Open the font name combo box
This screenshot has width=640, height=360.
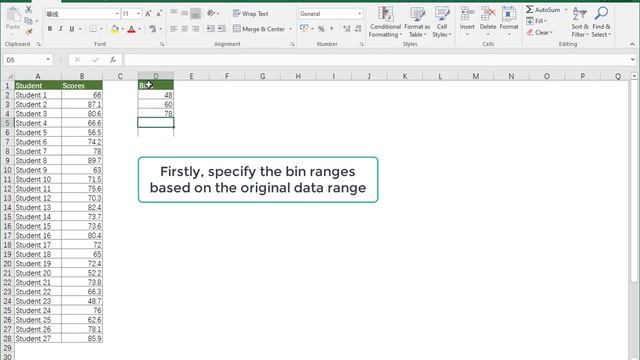[82, 14]
